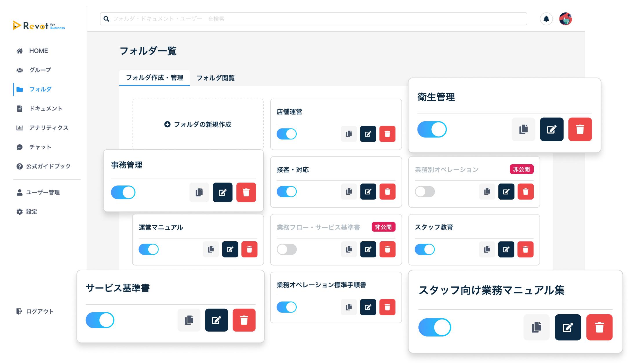Open アナリティクス in the sidebar
Image resolution: width=629 pixels, height=364 pixels.
coord(48,128)
